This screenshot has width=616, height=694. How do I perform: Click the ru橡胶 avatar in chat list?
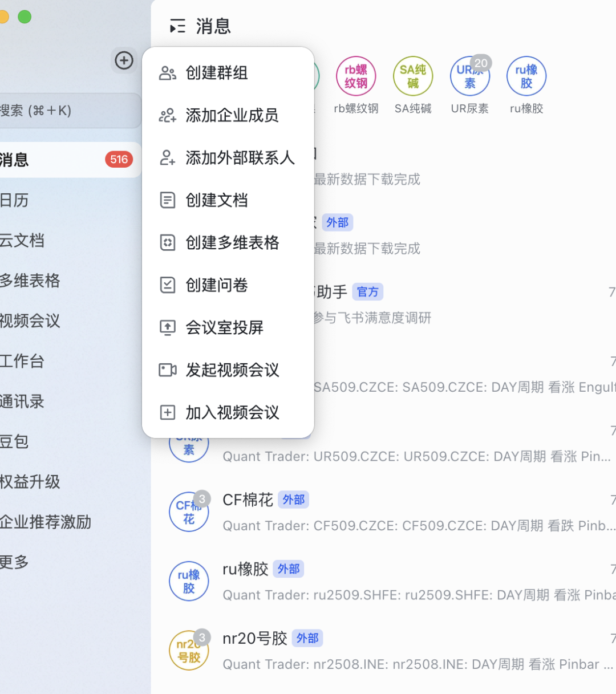tap(189, 582)
